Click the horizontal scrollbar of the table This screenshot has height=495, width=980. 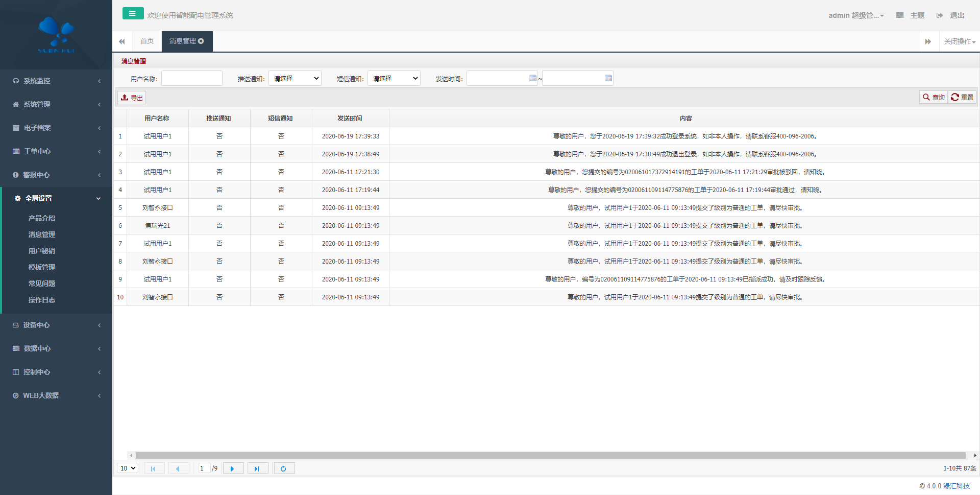coord(550,455)
